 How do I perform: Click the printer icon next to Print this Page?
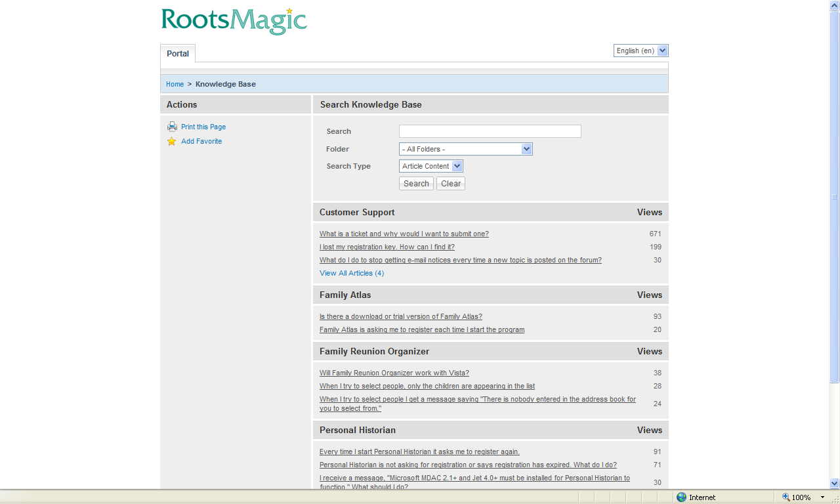click(x=172, y=127)
